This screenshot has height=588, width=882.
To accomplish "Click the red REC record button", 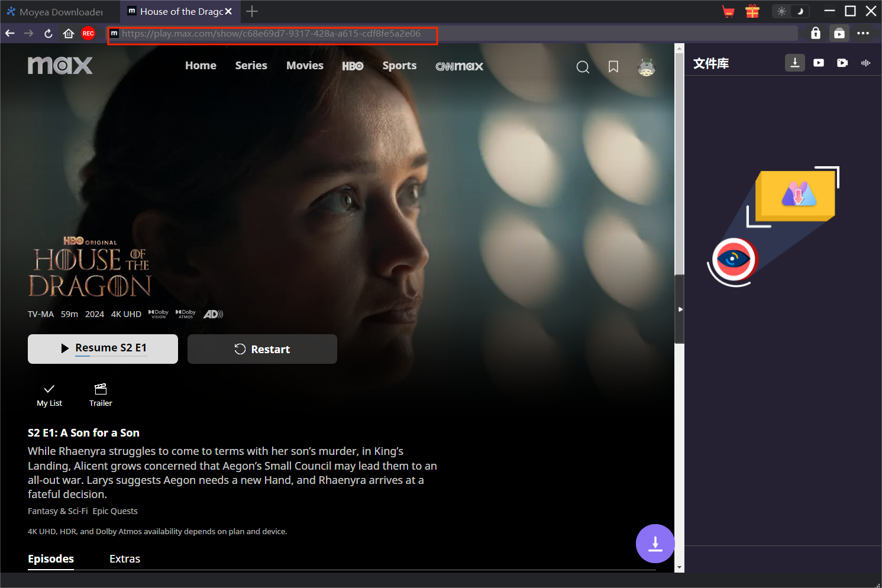I will pos(88,33).
